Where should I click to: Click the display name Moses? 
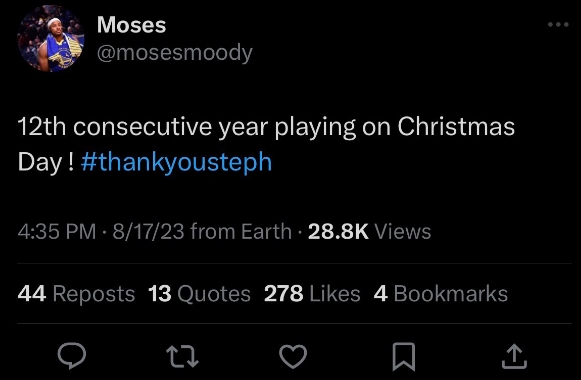pos(132,25)
